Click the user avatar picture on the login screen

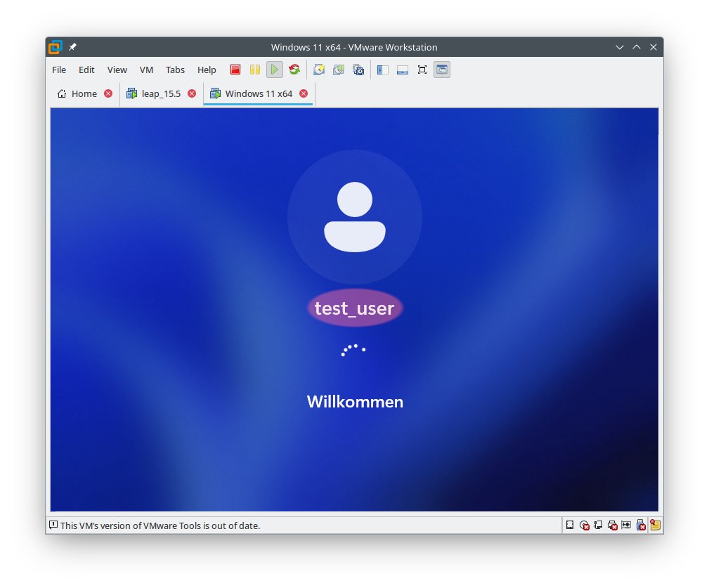coord(355,217)
